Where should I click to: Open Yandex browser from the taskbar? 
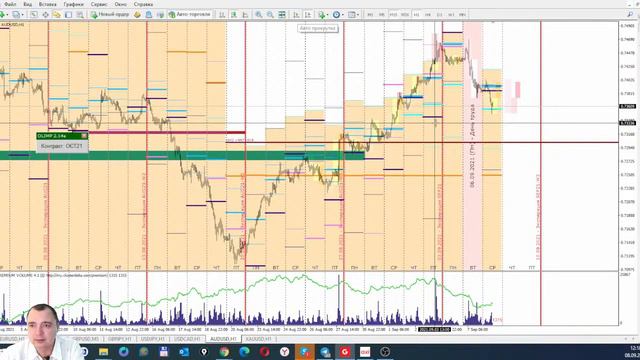[284, 351]
